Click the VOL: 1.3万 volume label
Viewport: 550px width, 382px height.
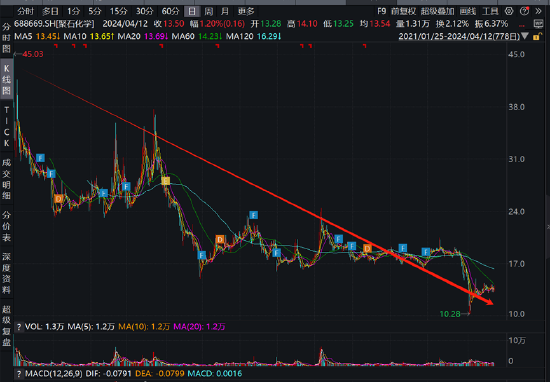click(x=45, y=327)
